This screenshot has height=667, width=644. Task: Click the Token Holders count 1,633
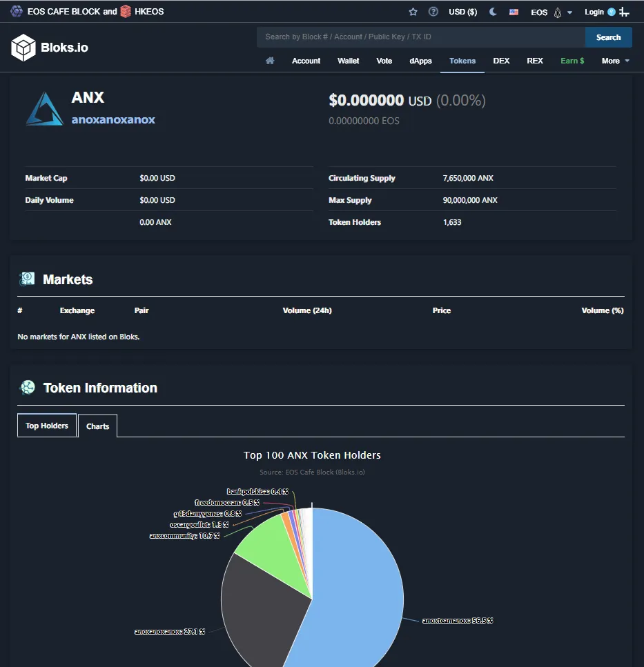coord(452,222)
